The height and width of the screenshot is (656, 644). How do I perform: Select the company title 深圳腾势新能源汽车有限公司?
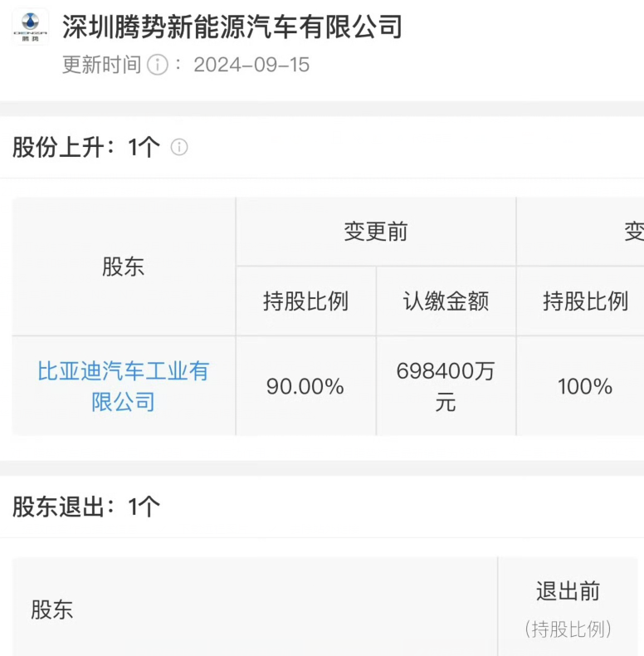232,27
